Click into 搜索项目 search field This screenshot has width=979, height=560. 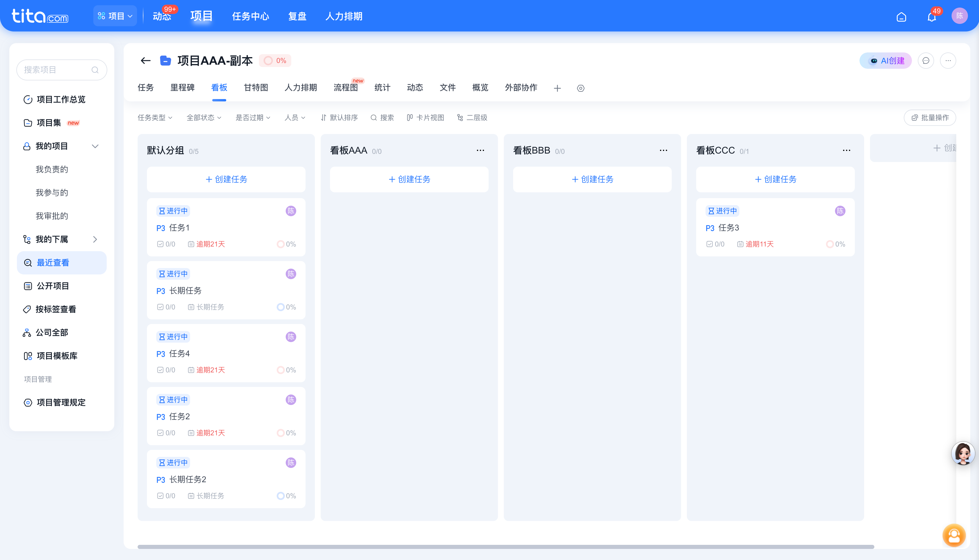(x=62, y=70)
